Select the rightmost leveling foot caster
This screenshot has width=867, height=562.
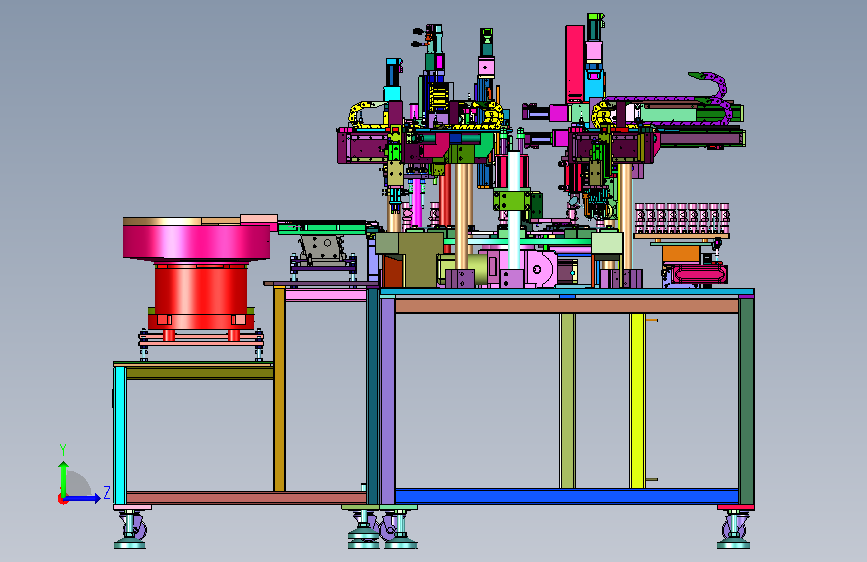coord(734,529)
